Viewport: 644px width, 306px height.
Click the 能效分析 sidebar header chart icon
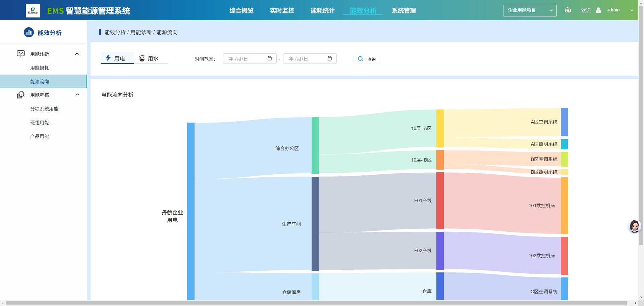29,32
